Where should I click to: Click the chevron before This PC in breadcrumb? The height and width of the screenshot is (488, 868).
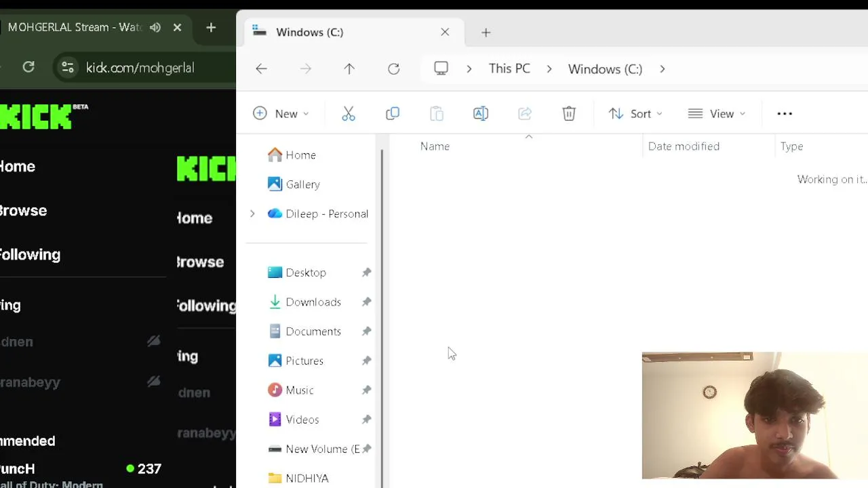point(469,68)
